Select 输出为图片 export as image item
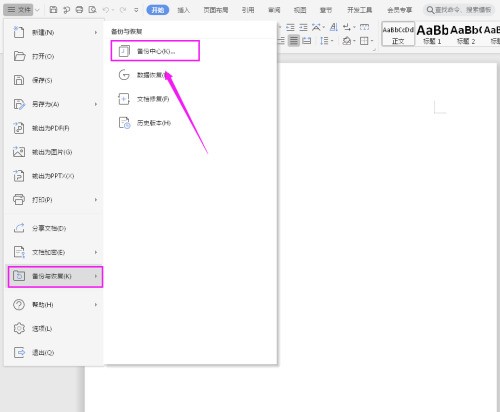The image size is (500, 412). tap(53, 152)
